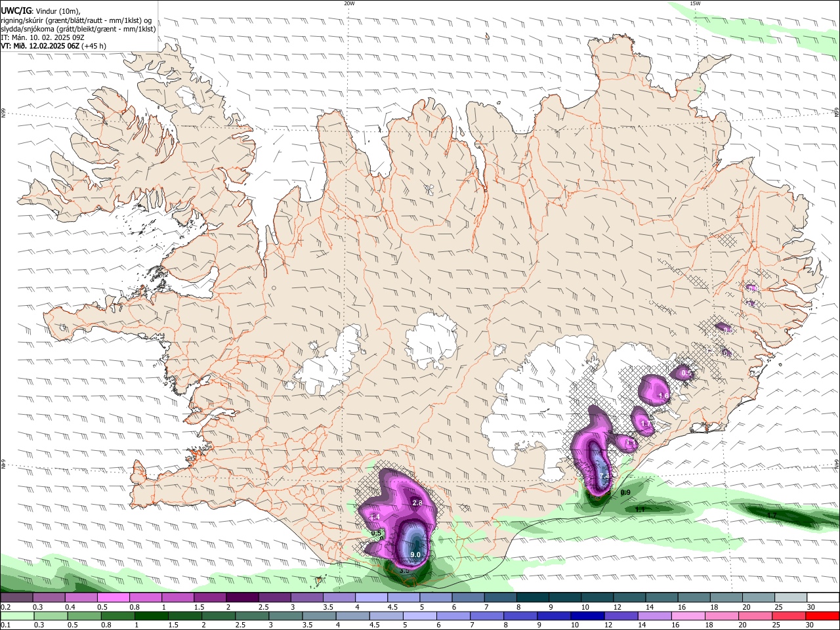Viewport: 840px width, 630px height.
Task: Click the light violet swatch at 14 in lower legend
Action: (x=654, y=616)
